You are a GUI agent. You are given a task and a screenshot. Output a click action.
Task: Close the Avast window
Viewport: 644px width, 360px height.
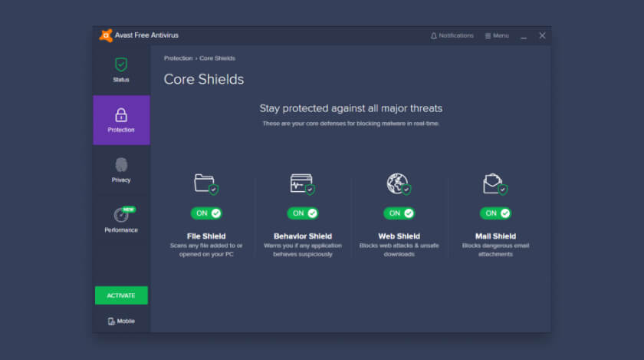[542, 36]
